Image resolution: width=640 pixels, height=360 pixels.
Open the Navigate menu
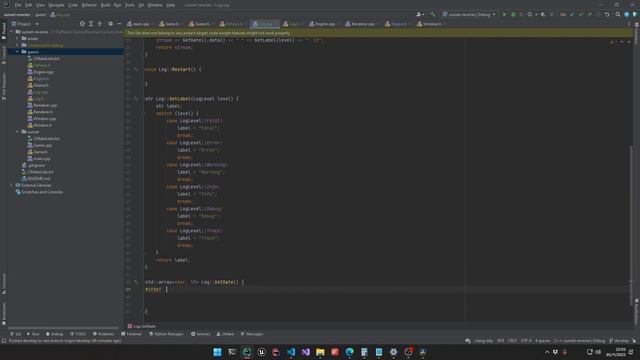tap(56, 5)
